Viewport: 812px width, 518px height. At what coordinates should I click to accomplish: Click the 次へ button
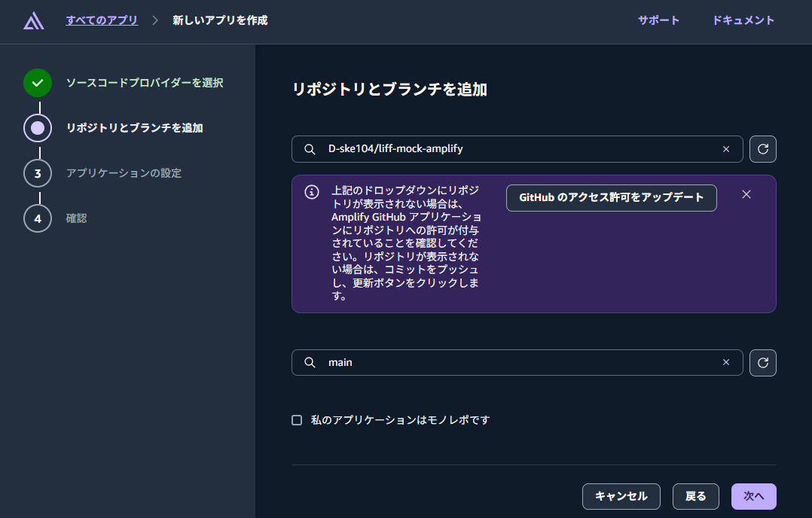[754, 496]
